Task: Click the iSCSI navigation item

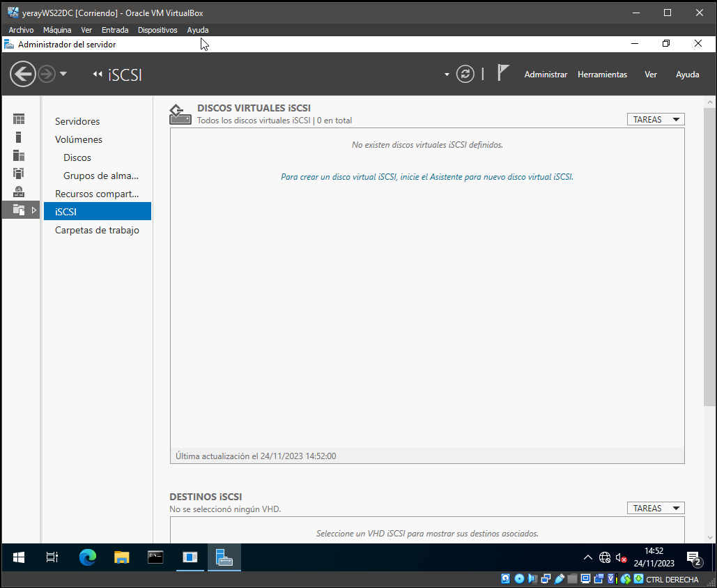Action: [x=98, y=211]
